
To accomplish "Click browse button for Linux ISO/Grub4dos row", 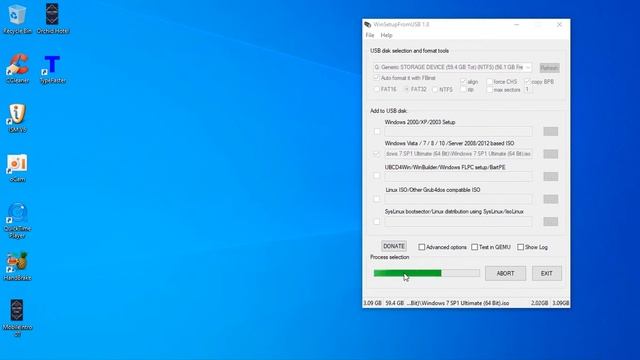I will tap(551, 199).
